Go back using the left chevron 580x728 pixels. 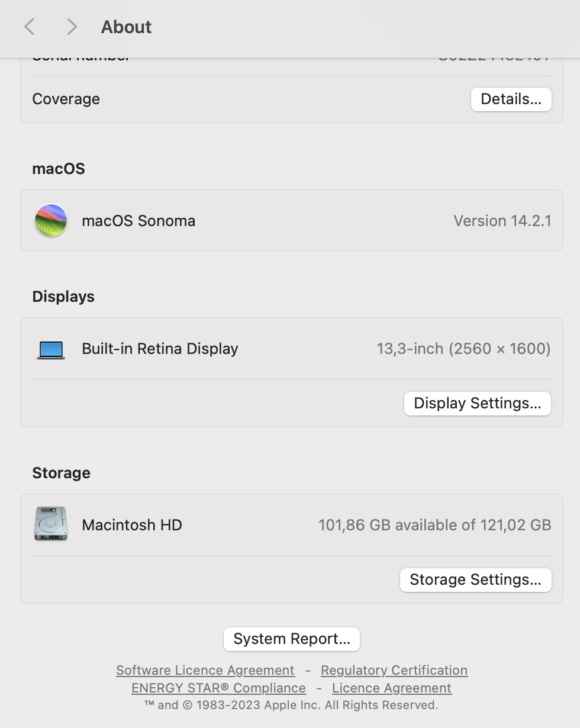point(30,27)
